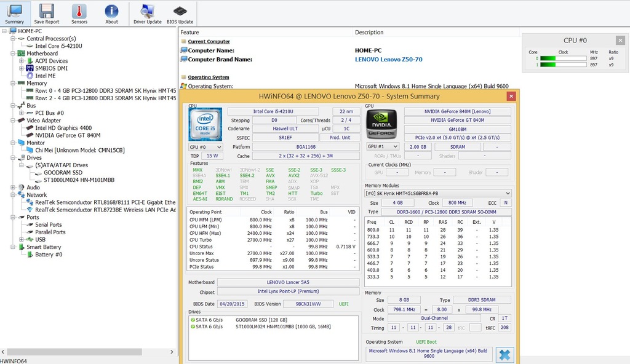The image size is (630, 364).
Task: Select the Video Adapter tree category
Action: click(x=44, y=121)
